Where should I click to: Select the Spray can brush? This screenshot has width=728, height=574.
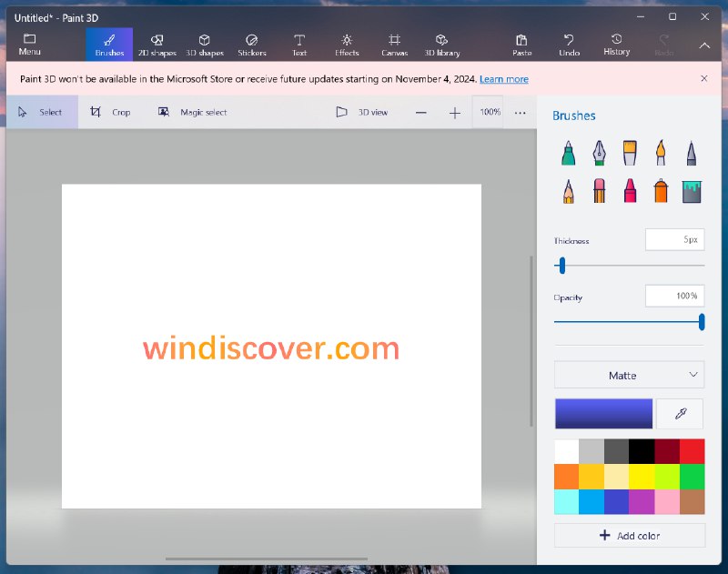tap(661, 191)
